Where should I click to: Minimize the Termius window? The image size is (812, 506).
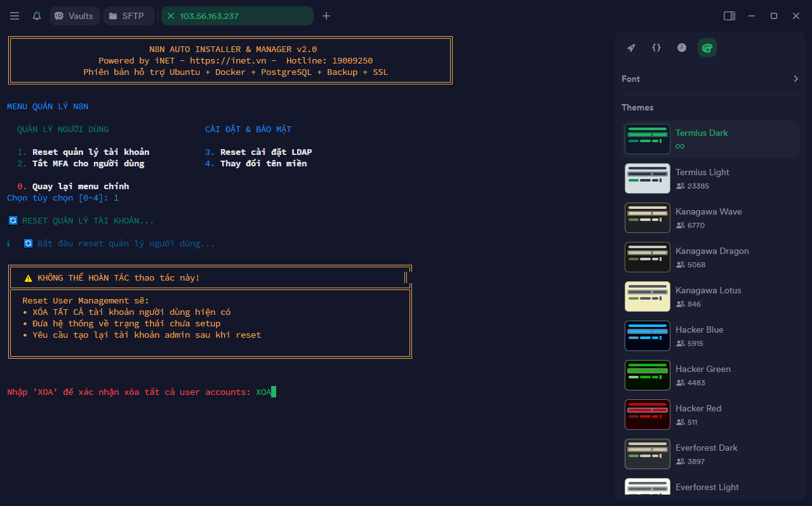point(752,16)
